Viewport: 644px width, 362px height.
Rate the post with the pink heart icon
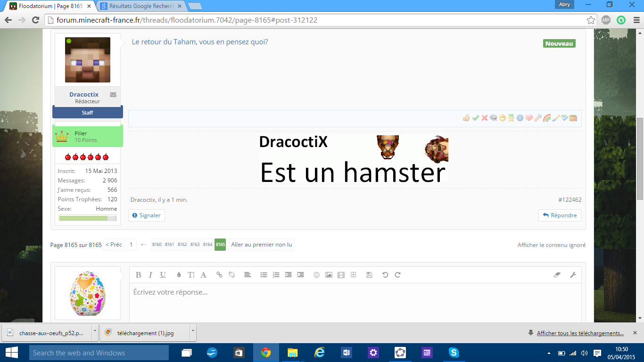pos(529,118)
